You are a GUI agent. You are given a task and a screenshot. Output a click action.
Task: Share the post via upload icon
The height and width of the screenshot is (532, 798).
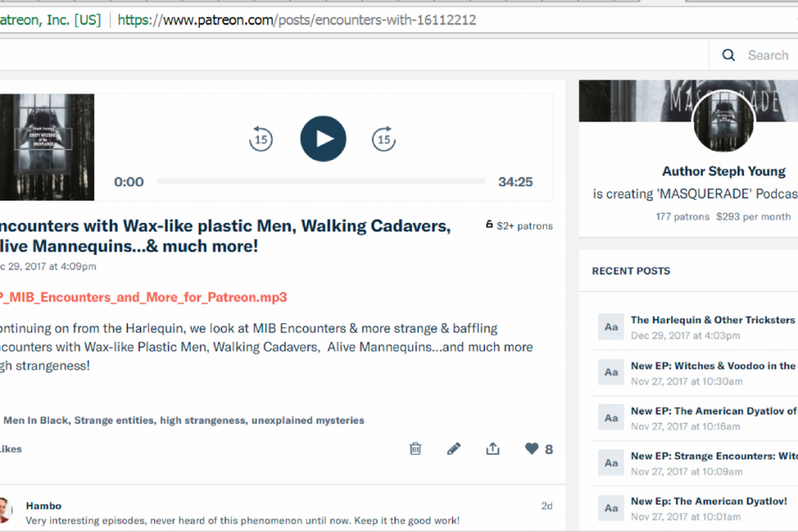pyautogui.click(x=493, y=449)
